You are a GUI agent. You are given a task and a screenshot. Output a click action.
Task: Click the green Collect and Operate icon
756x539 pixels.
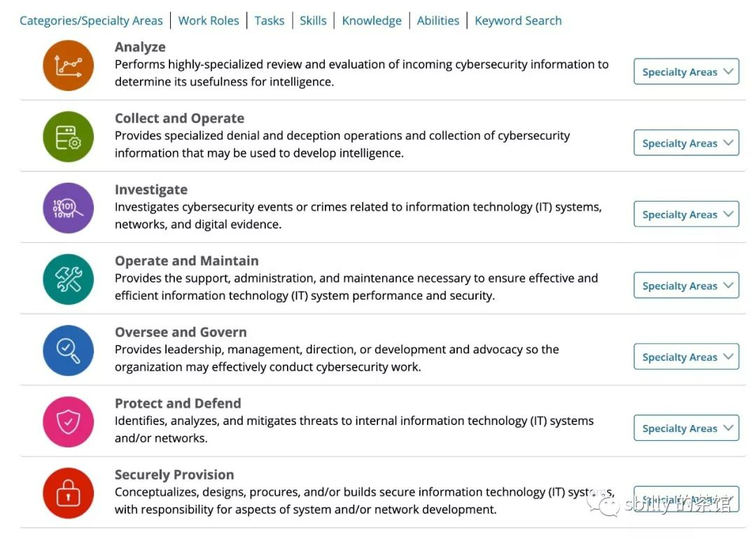[x=68, y=136]
